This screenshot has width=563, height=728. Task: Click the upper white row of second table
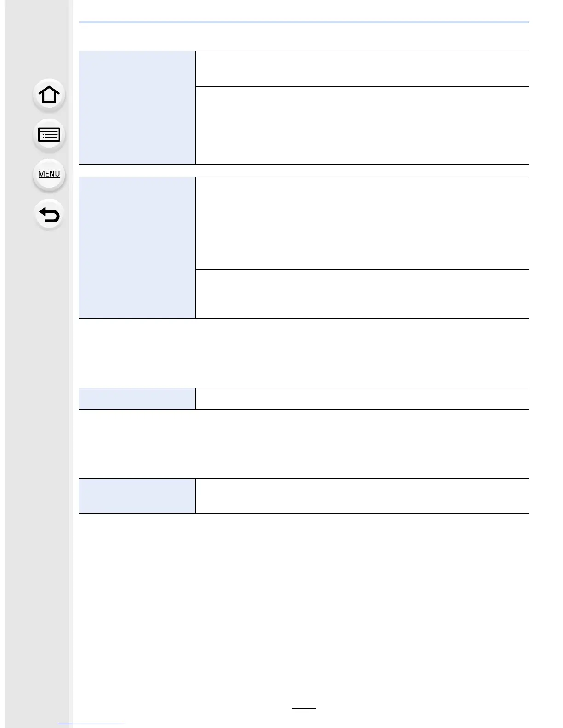tap(362, 223)
